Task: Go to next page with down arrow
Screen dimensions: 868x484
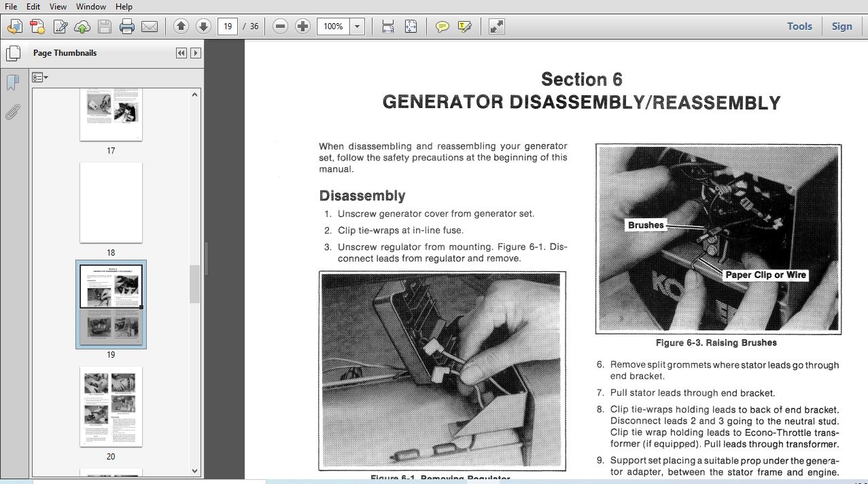Action: (203, 27)
